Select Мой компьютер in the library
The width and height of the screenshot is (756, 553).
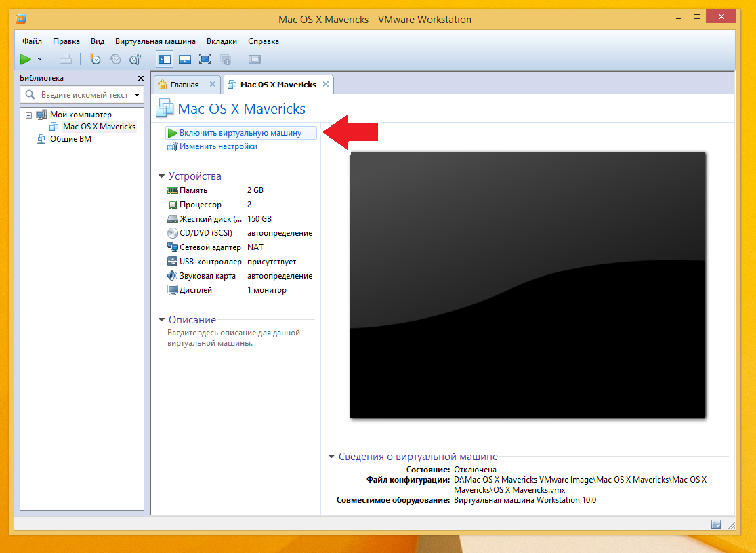(x=81, y=115)
